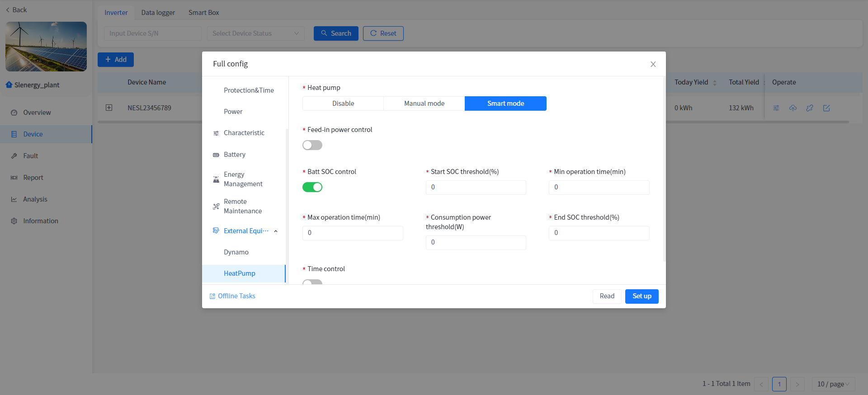Screen dimensions: 868x395
Task: Open the 10 / page size dropdown
Action: coord(833,384)
